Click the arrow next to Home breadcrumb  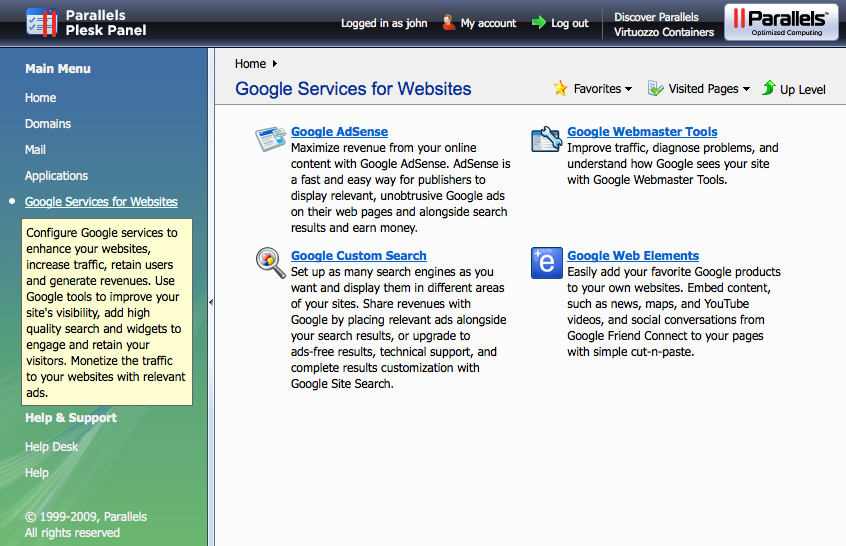(275, 64)
